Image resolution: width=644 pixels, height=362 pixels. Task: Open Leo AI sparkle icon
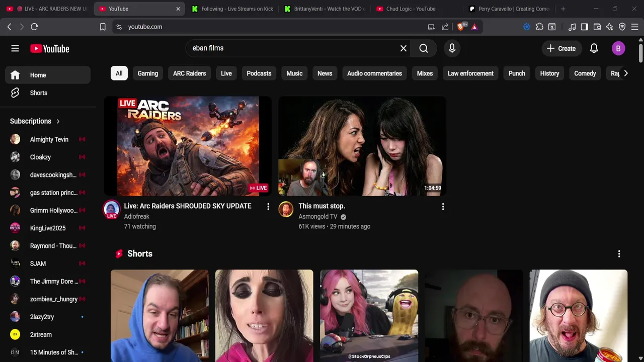click(609, 27)
